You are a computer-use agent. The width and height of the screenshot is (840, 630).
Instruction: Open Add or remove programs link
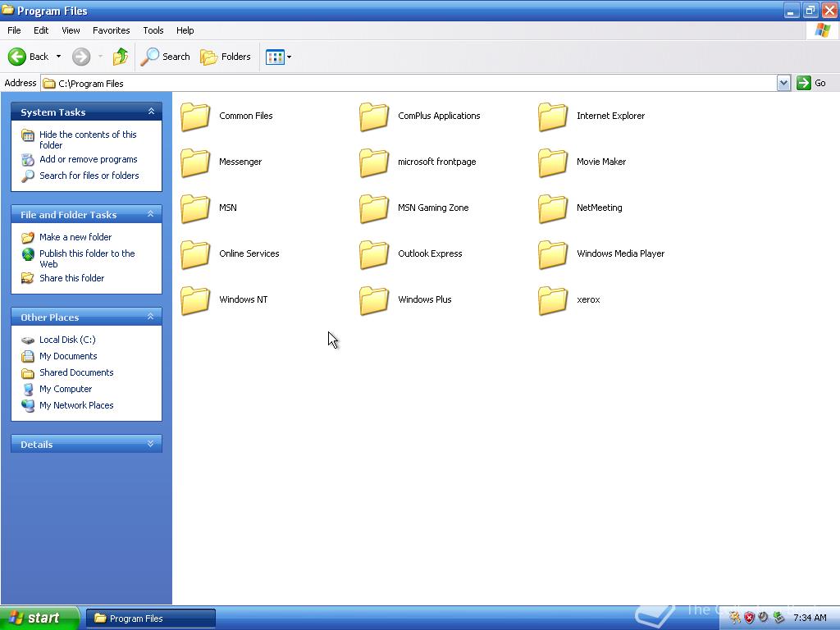[x=89, y=159]
